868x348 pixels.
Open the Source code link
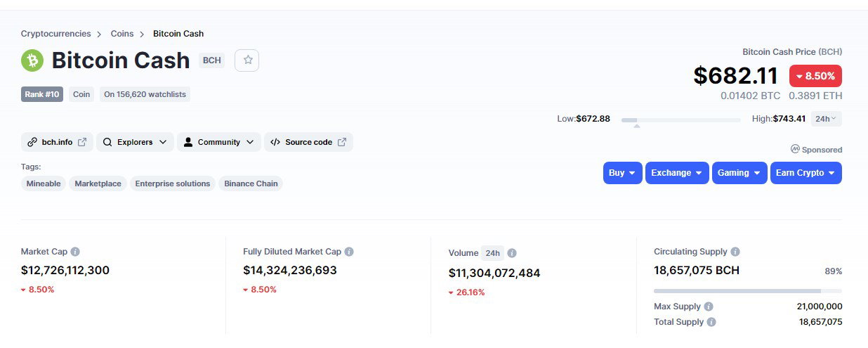(x=308, y=142)
